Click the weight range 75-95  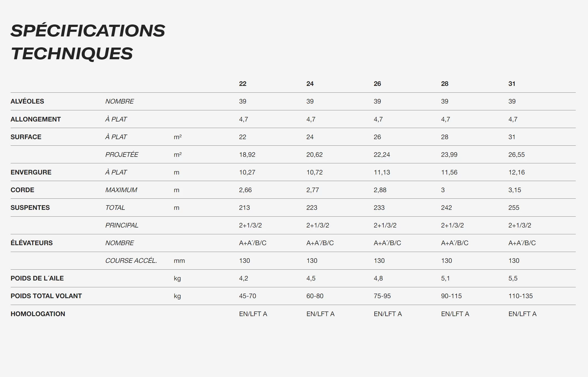[x=382, y=296]
